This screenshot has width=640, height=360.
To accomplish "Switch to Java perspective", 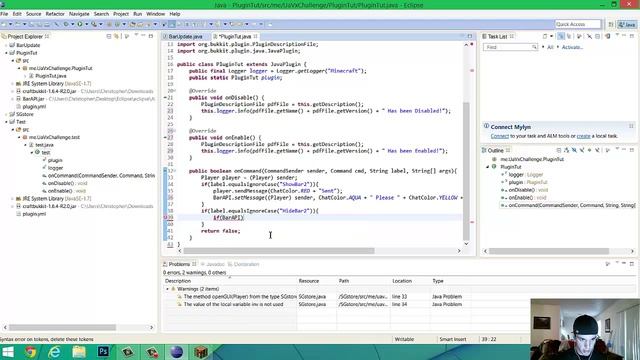I will tap(627, 24).
